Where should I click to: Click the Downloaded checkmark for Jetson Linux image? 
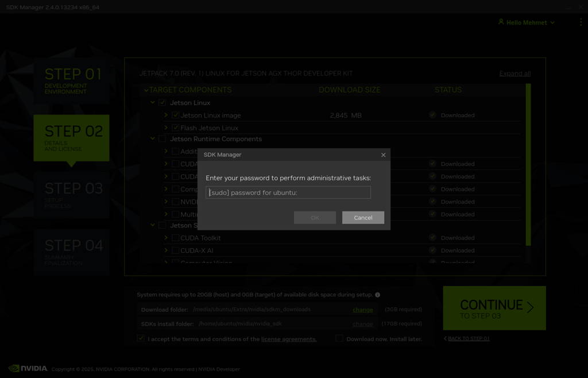(x=432, y=115)
